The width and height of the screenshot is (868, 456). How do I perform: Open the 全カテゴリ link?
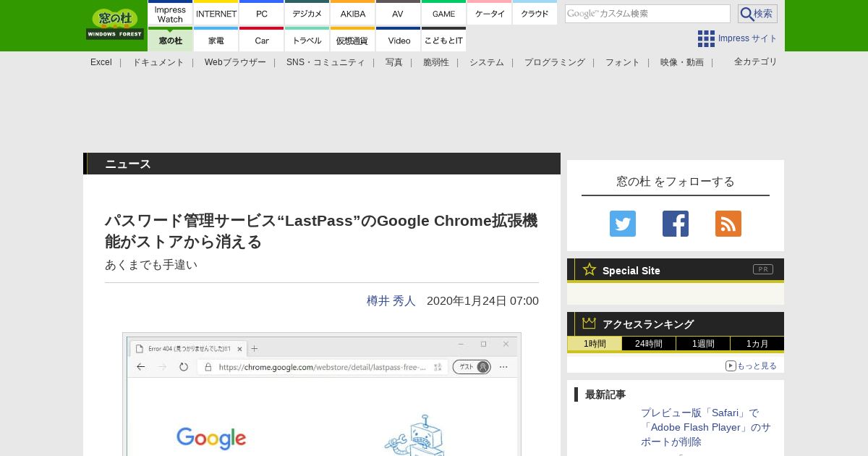755,62
